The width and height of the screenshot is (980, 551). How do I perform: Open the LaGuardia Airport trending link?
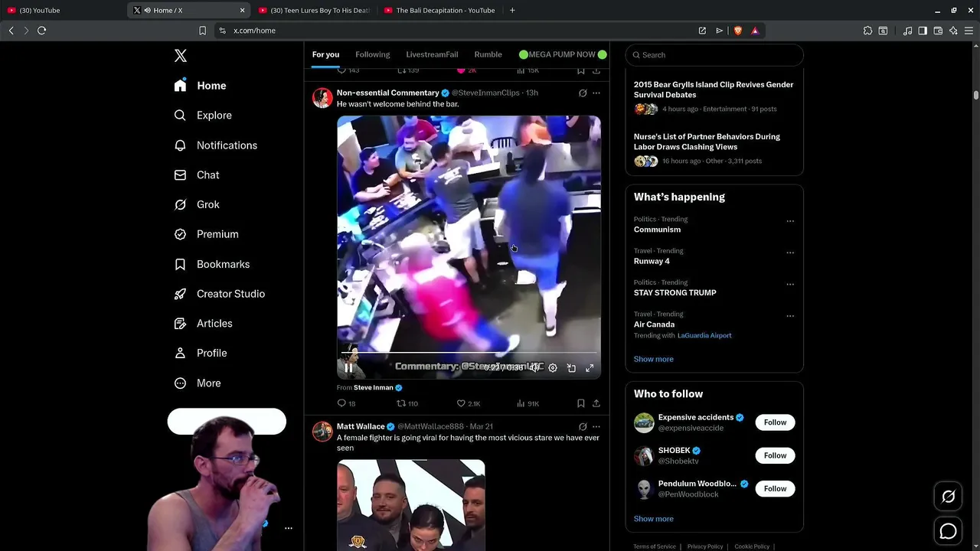tap(704, 335)
